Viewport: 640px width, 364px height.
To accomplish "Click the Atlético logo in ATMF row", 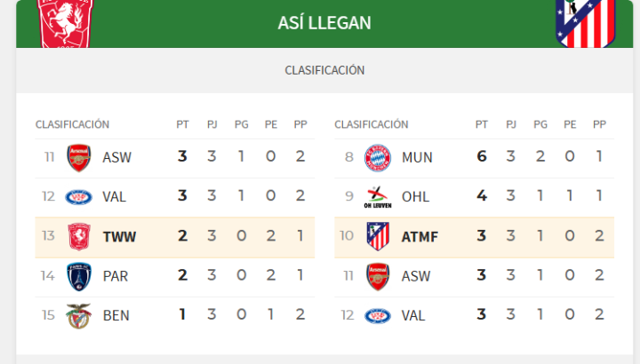I will pos(378,237).
